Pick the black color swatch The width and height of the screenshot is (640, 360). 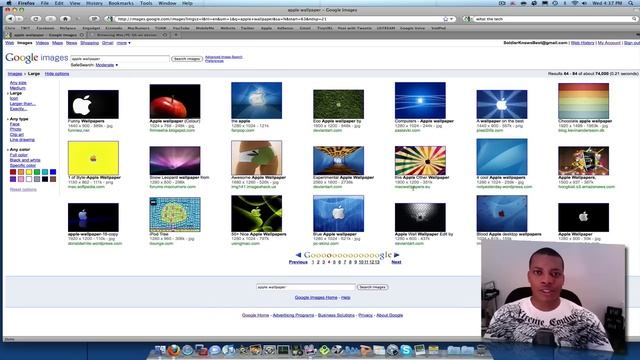pyautogui.click(x=45, y=179)
